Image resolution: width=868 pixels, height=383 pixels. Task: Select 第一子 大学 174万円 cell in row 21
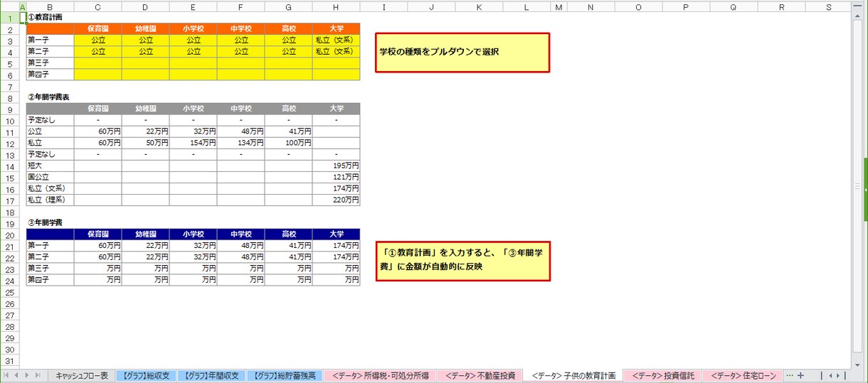(336, 245)
